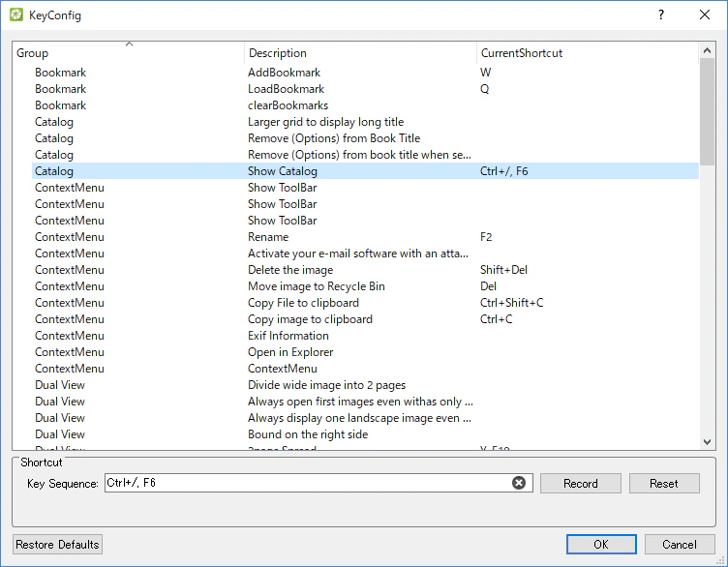Select 'Move image to Recycle Bin' row
The height and width of the screenshot is (567, 728).
point(365,286)
